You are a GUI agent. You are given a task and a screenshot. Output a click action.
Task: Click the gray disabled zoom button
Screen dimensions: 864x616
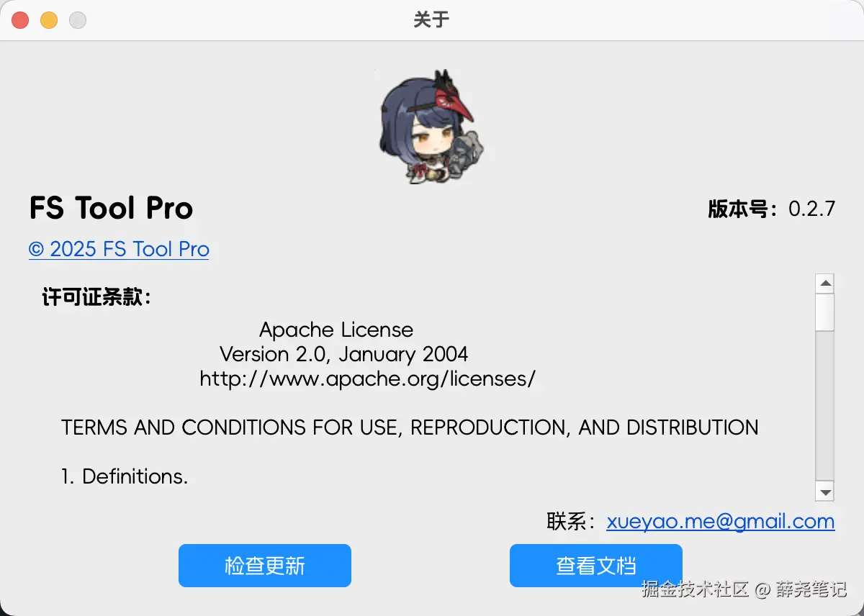(78, 20)
